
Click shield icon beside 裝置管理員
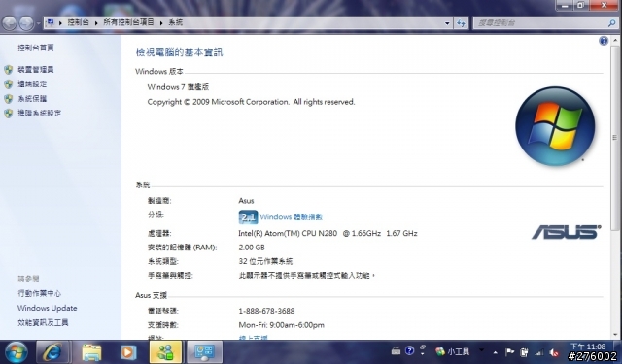coord(9,70)
